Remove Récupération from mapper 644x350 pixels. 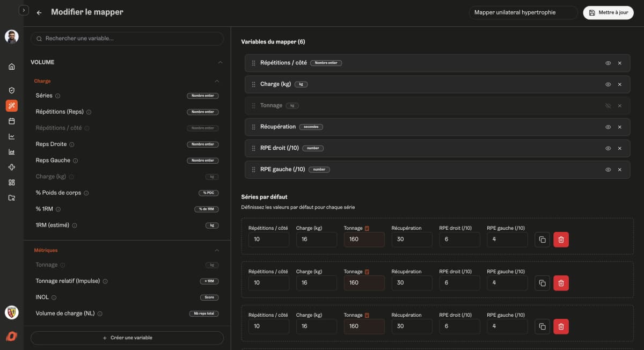click(620, 127)
